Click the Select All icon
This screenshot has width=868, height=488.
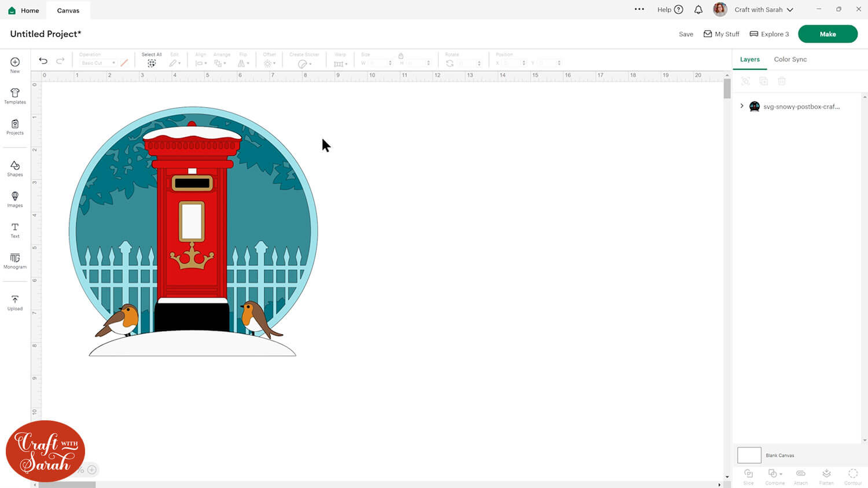(x=152, y=63)
